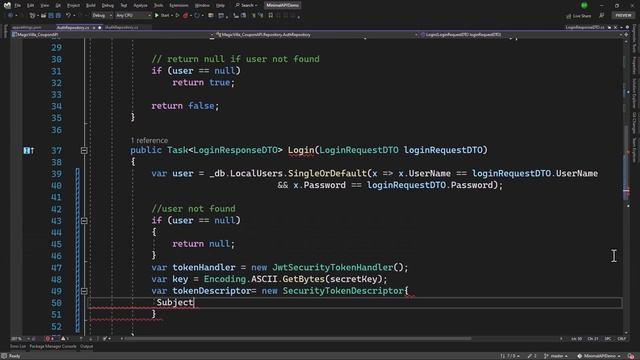
Task: Open the Debug configuration dropdown
Action: (x=102, y=16)
